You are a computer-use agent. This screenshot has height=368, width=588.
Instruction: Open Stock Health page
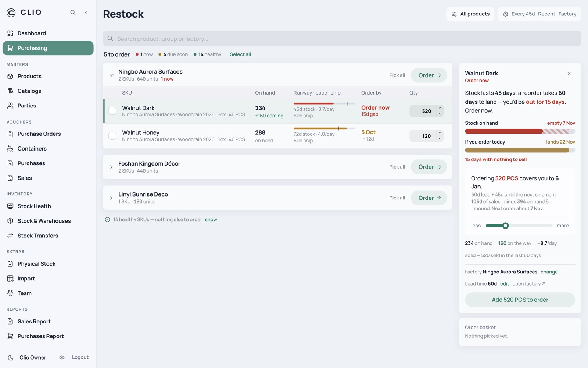(x=48, y=206)
